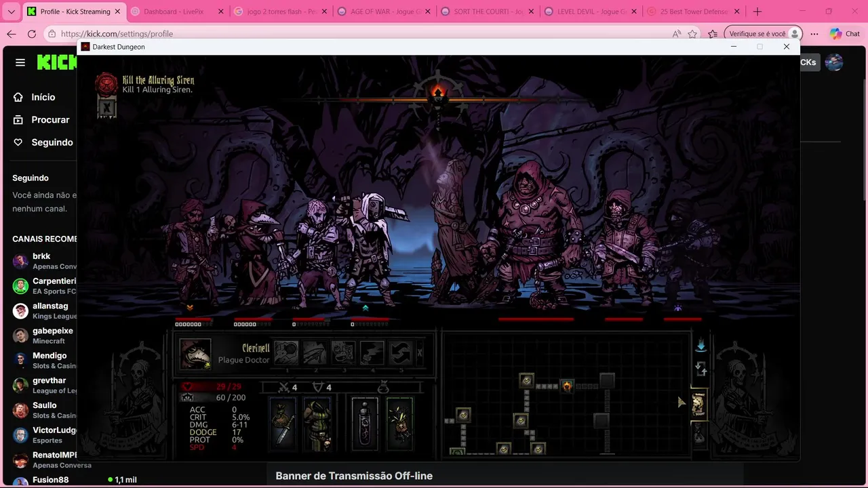Choose the first combat skill icon
The image size is (868, 488).
286,352
